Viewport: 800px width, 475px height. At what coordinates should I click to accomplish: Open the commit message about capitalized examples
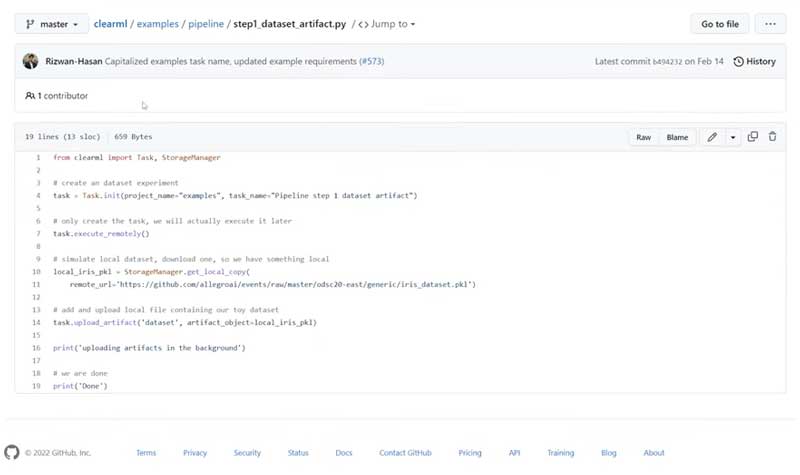point(231,61)
